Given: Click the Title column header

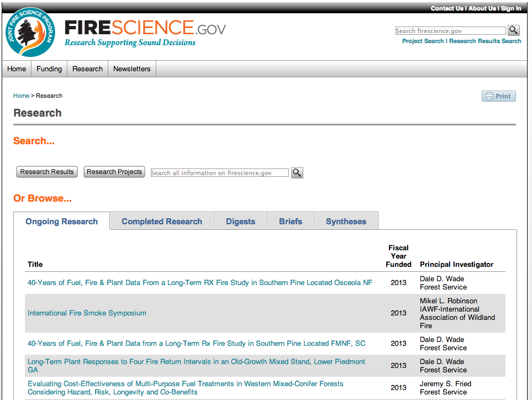Looking at the screenshot, I should click(35, 264).
